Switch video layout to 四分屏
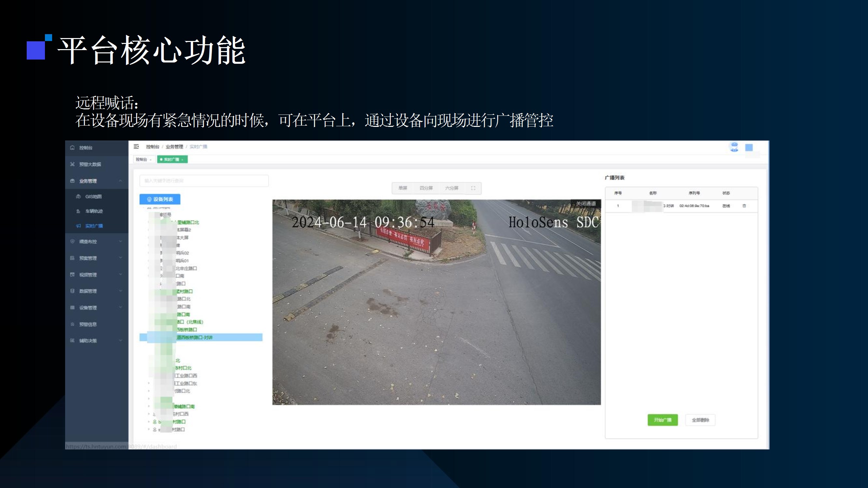This screenshot has width=868, height=488. tap(426, 188)
